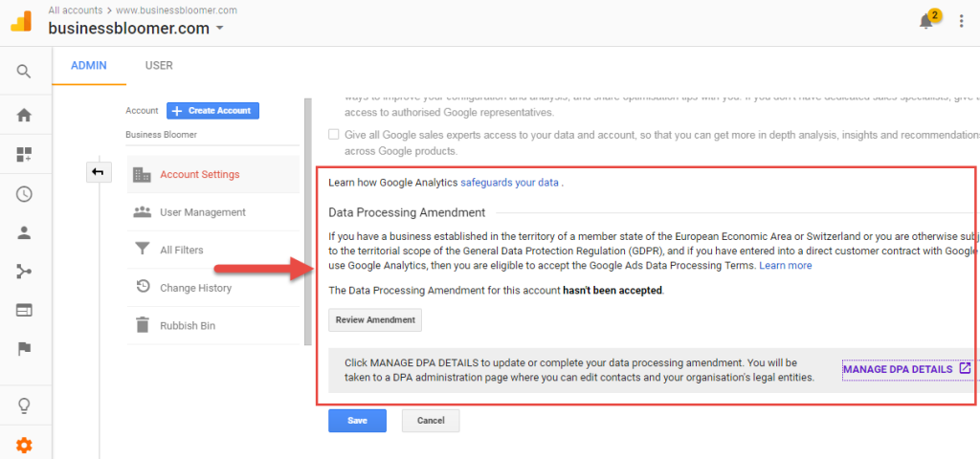
Task: Open the Acquisition branching icon
Action: tap(24, 272)
